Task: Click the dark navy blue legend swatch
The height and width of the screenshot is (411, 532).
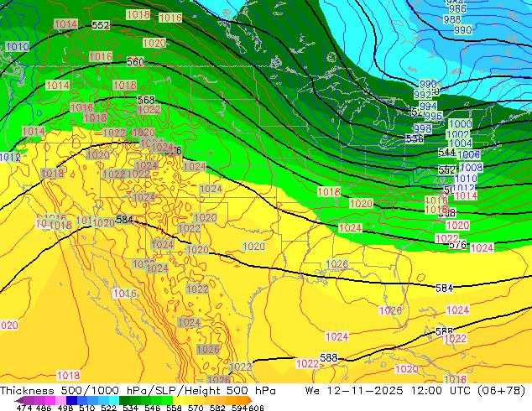Action: [71, 400]
